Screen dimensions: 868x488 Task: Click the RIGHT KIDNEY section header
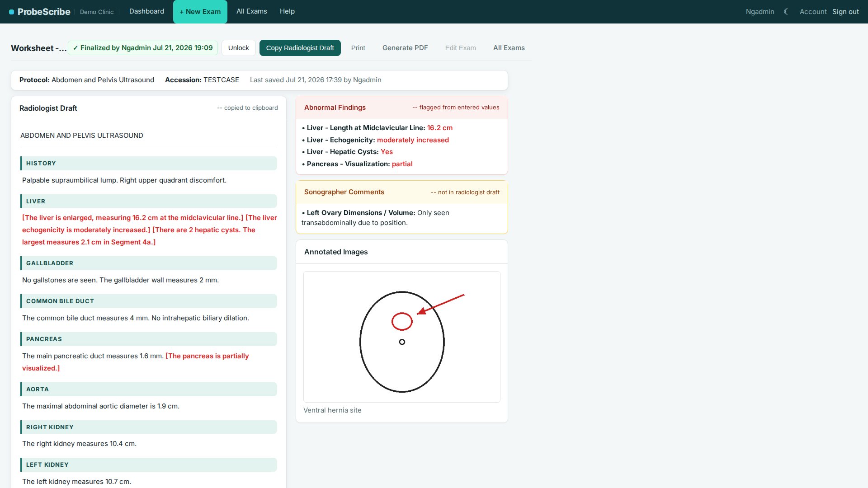pos(149,427)
